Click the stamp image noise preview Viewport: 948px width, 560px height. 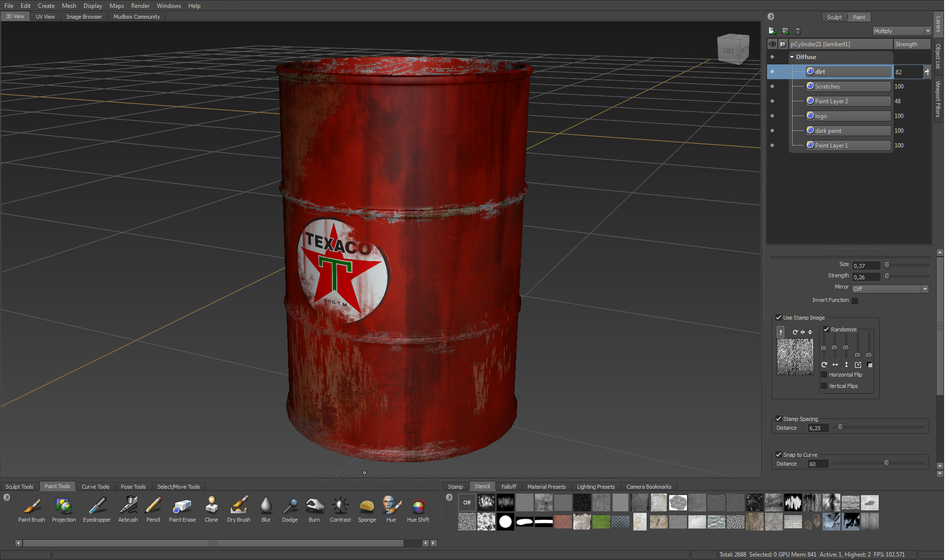pyautogui.click(x=795, y=356)
